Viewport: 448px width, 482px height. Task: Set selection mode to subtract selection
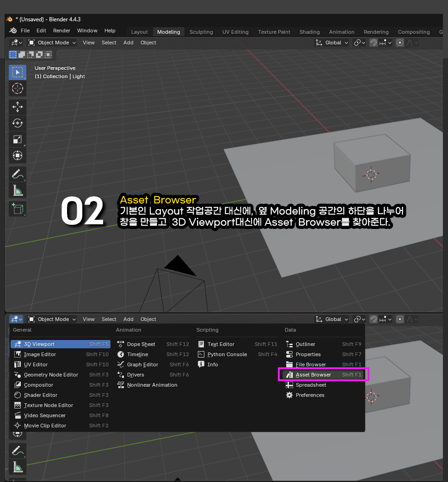click(31, 55)
